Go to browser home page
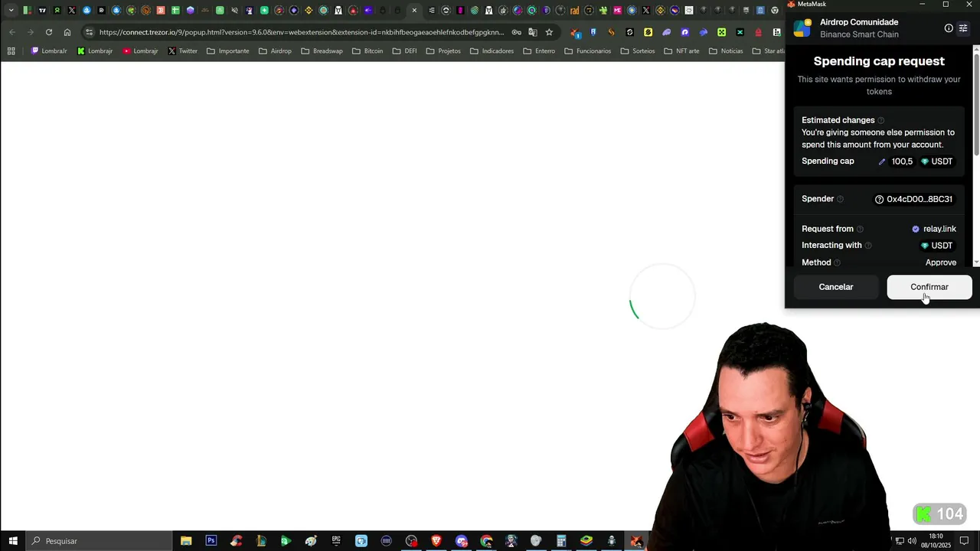 coord(67,32)
